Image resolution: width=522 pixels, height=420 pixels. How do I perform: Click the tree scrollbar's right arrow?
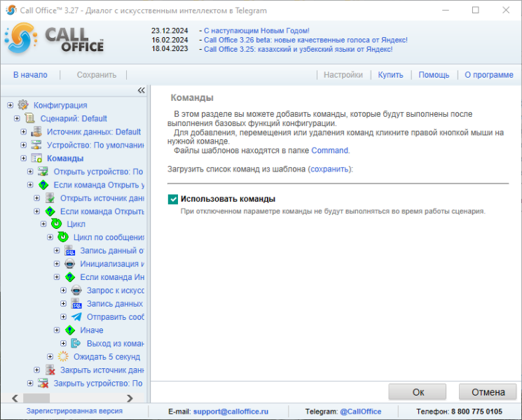(x=130, y=398)
